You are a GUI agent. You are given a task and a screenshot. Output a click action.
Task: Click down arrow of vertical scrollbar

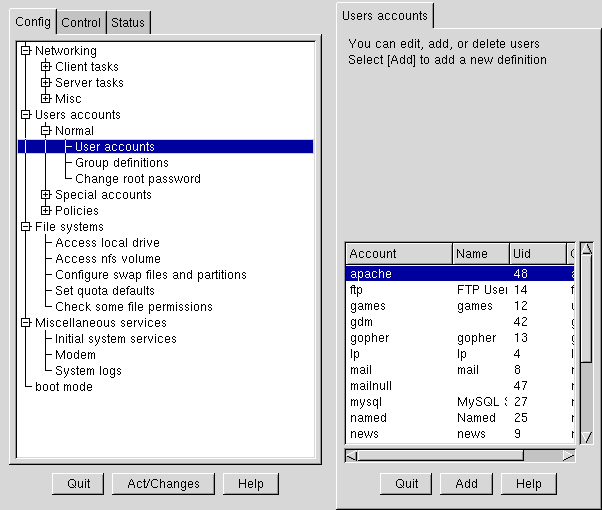(587, 437)
